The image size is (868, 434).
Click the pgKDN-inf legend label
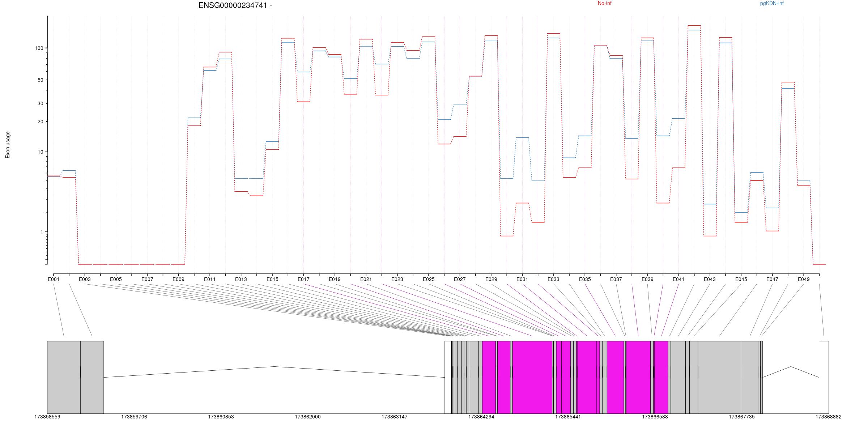coord(771,4)
